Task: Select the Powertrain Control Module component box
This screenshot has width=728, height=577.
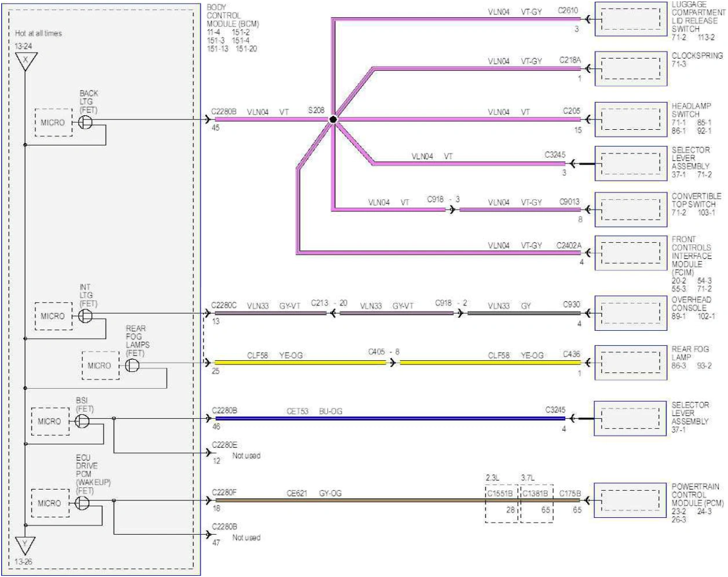Action: (x=631, y=500)
